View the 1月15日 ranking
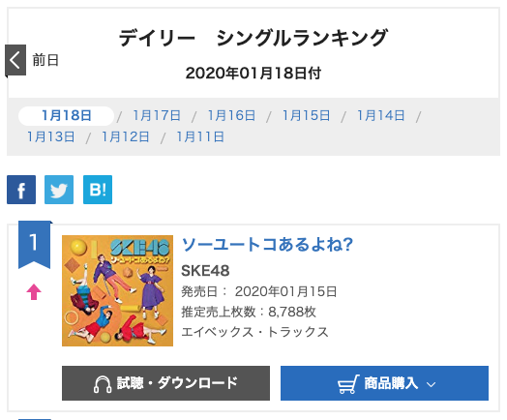507x420 pixels. point(306,116)
